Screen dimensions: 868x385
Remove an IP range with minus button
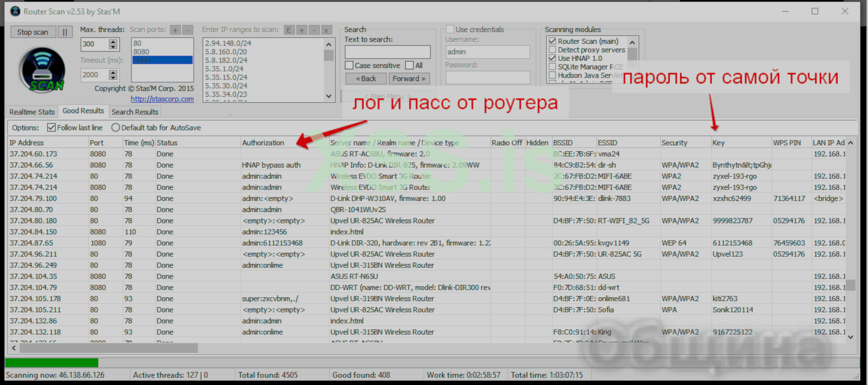[x=314, y=29]
